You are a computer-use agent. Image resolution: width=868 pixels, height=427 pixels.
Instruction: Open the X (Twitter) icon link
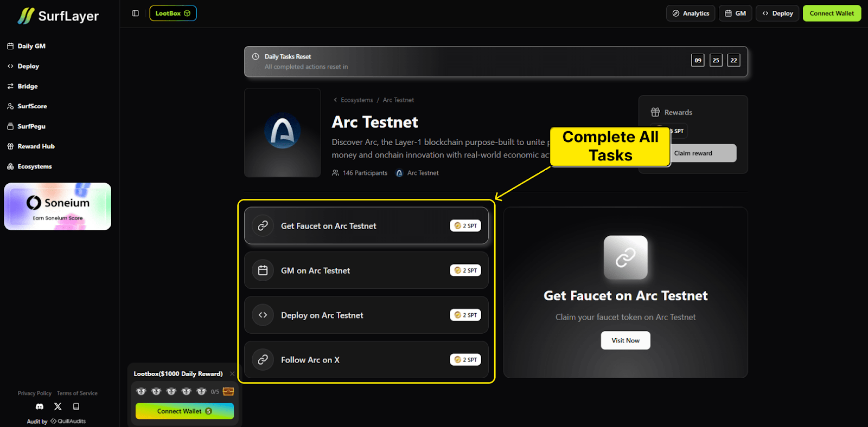pos(58,406)
